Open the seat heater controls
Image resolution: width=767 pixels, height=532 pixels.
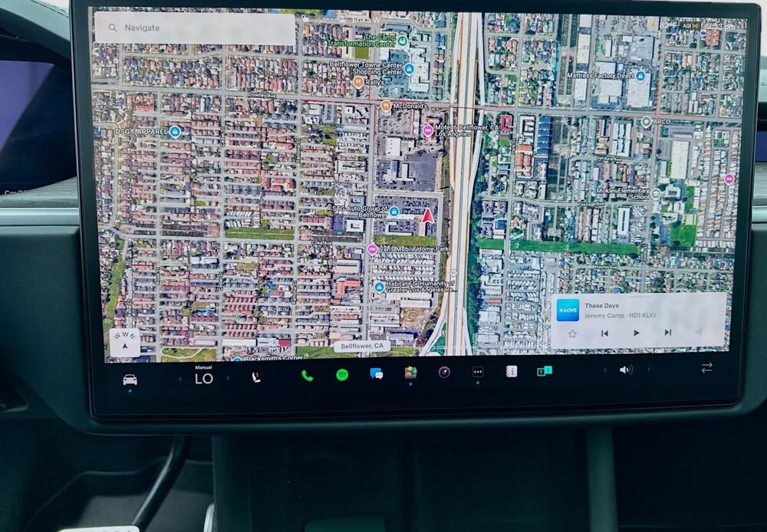(256, 377)
